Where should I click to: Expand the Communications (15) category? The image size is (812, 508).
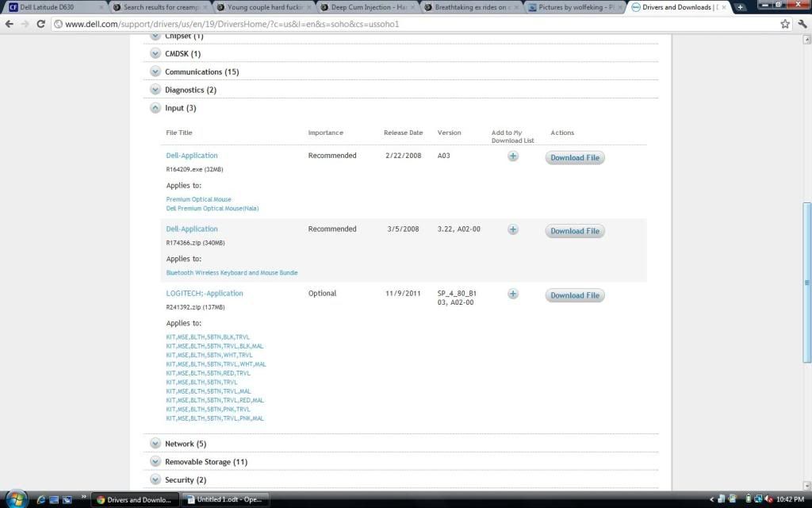[155, 71]
